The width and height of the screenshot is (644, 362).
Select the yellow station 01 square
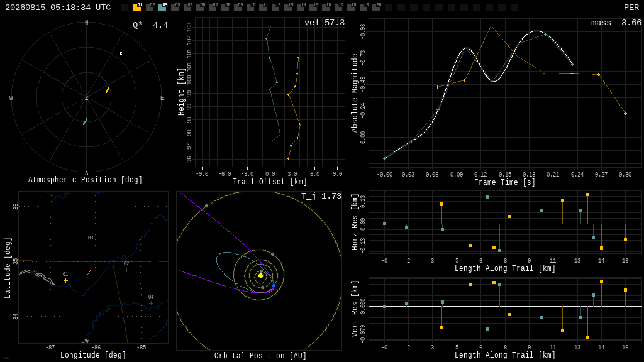[137, 8]
